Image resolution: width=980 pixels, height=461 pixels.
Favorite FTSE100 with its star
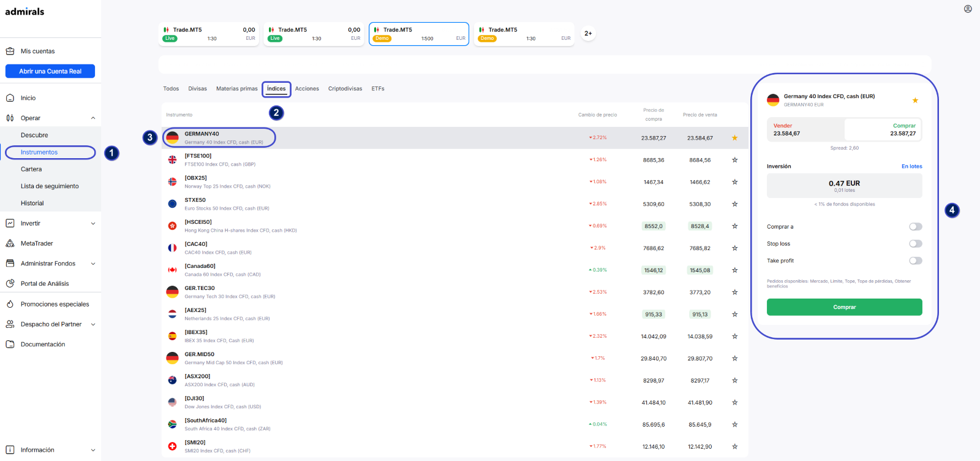click(734, 160)
